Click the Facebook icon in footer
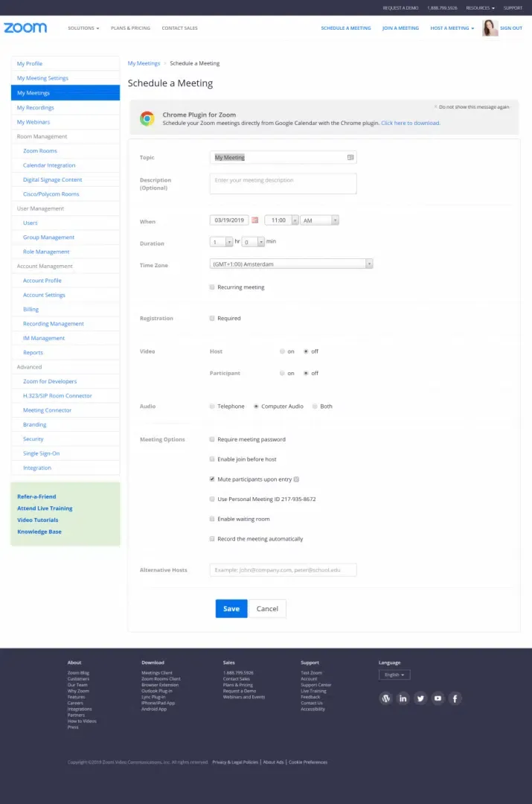The image size is (532, 804). coord(455,698)
